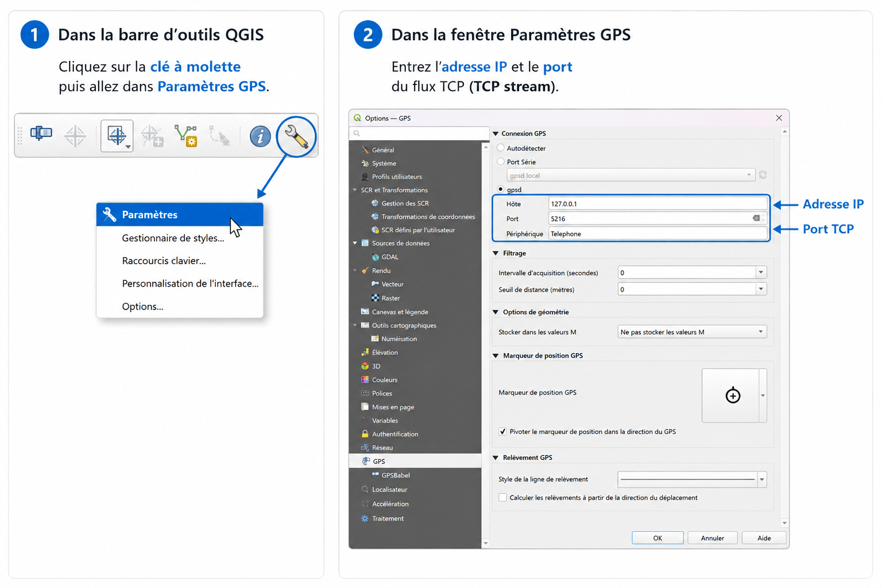Collapse Sources de données tree node
The width and height of the screenshot is (882, 588).
355,243
